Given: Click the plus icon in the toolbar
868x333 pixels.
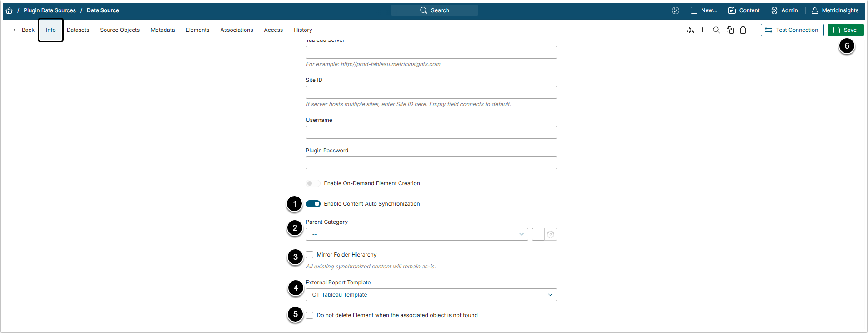Looking at the screenshot, I should [703, 30].
